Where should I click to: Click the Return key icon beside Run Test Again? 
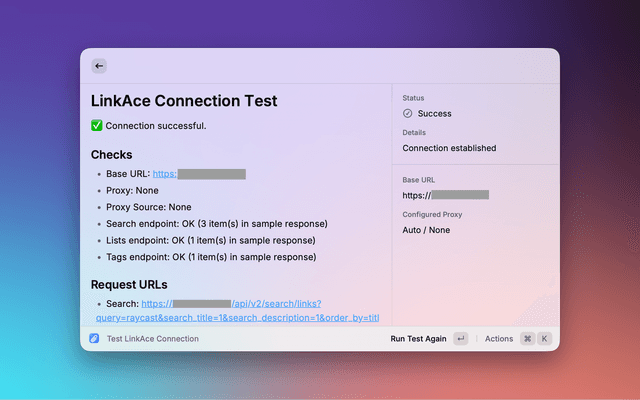[461, 338]
